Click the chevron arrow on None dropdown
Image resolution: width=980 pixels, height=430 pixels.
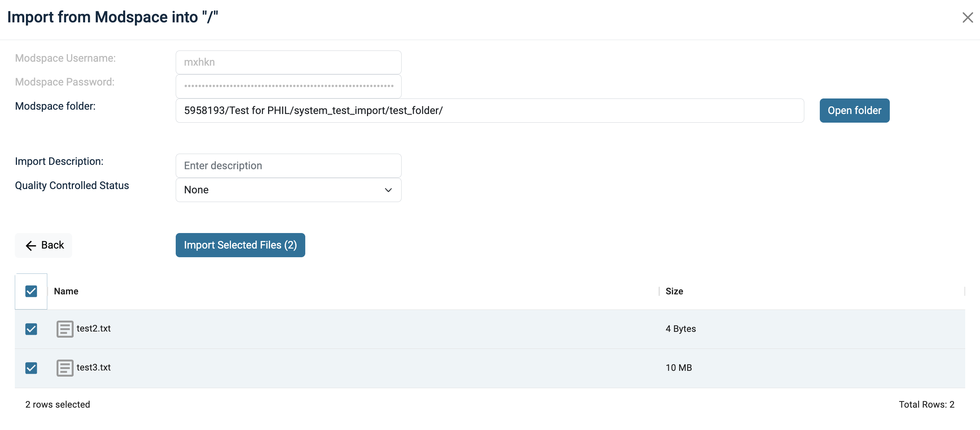pyautogui.click(x=388, y=190)
